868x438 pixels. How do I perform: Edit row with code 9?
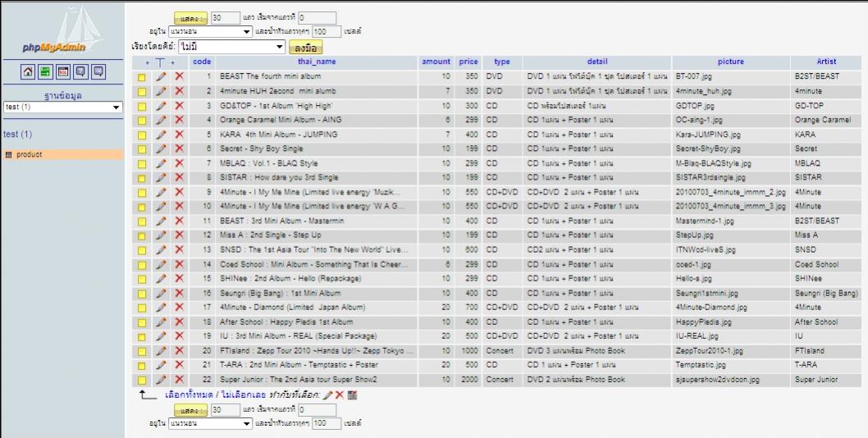click(161, 192)
